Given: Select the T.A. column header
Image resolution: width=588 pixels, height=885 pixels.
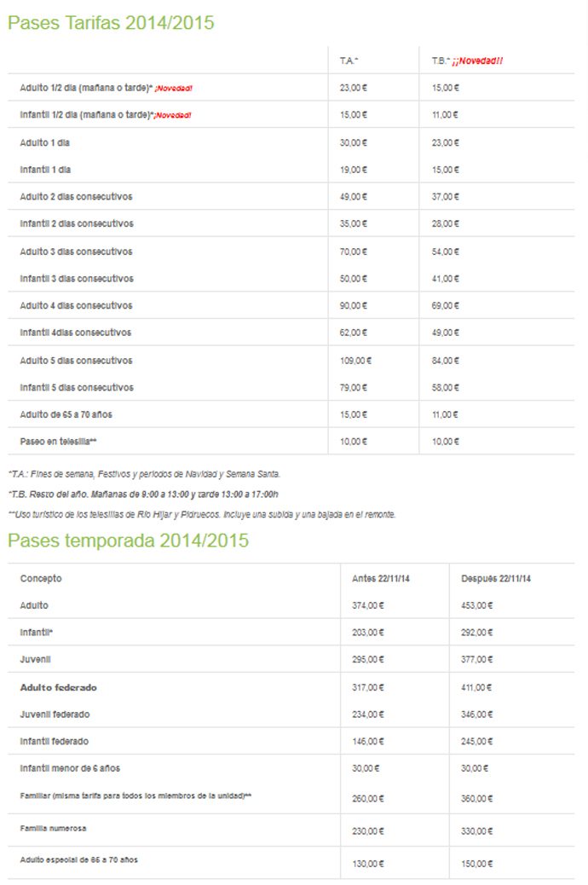Looking at the screenshot, I should tap(349, 60).
